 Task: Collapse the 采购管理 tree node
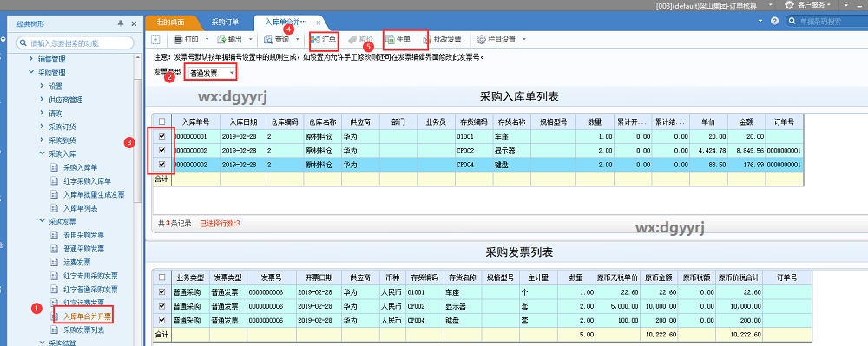(x=31, y=72)
